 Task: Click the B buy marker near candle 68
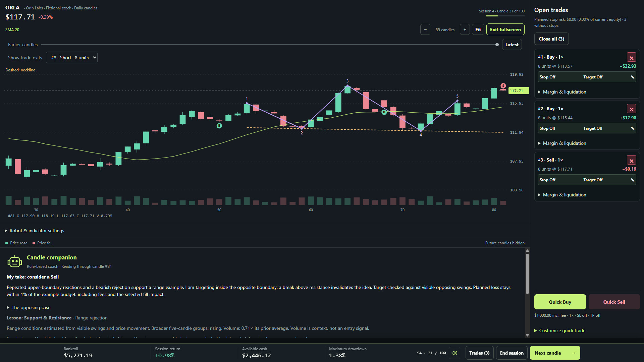point(384,112)
